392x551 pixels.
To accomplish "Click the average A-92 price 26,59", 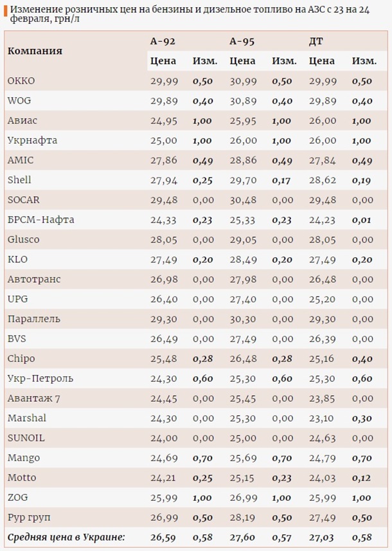I will (x=163, y=537).
